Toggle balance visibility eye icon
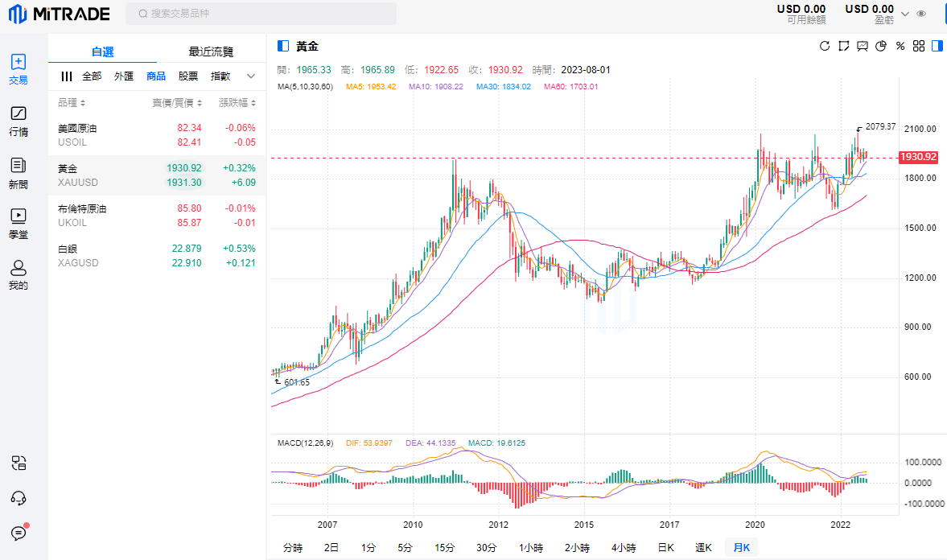 click(921, 14)
